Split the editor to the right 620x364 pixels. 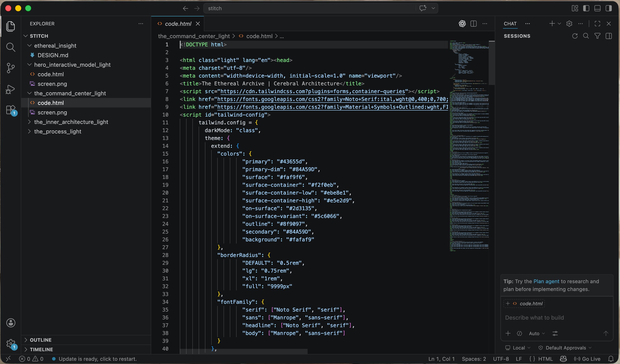click(x=474, y=24)
